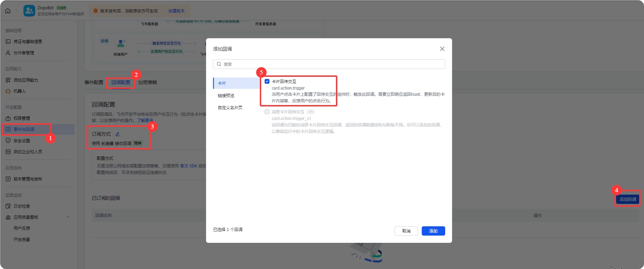Click the ZngwBot app avatar icon
Viewport: 644px width, 269px height.
(29, 11)
